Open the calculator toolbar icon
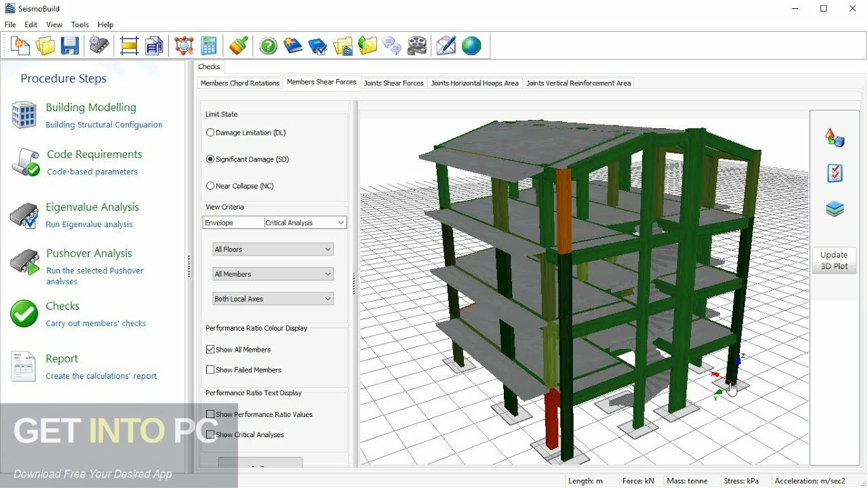 [x=209, y=45]
